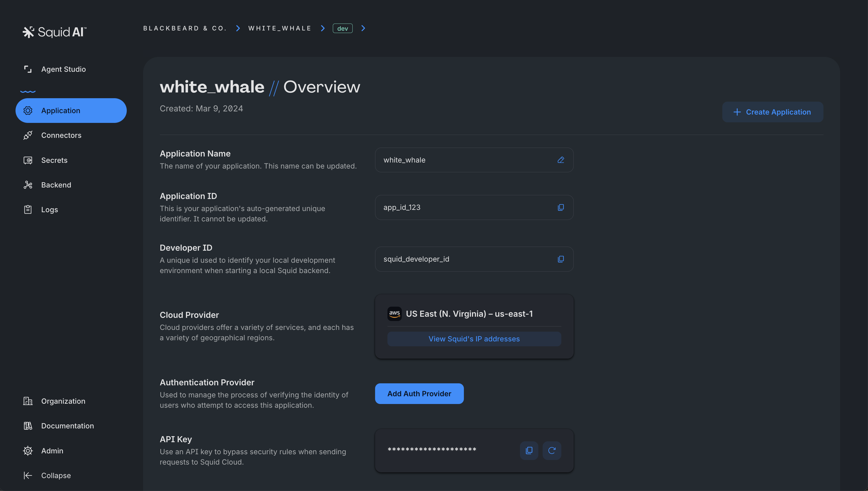Open Agent Studio icon in sidebar
This screenshot has height=491, width=868.
(28, 69)
